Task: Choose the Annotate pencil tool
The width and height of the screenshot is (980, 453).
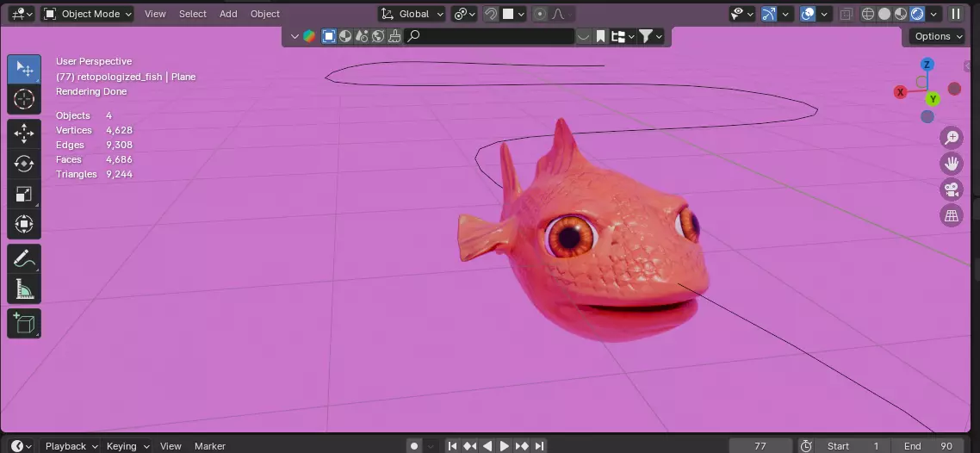Action: [24, 258]
